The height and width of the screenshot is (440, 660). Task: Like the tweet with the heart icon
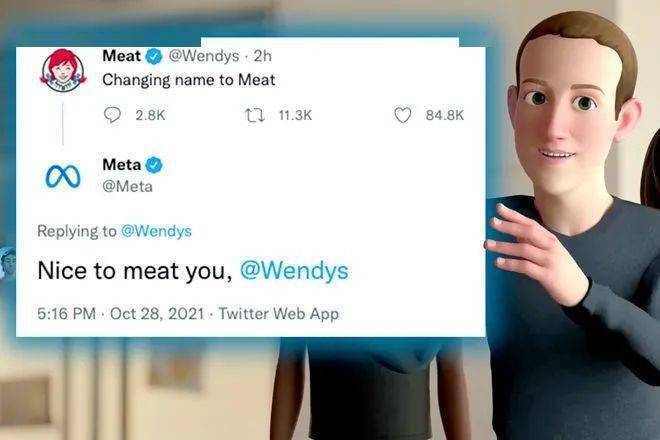(402, 115)
